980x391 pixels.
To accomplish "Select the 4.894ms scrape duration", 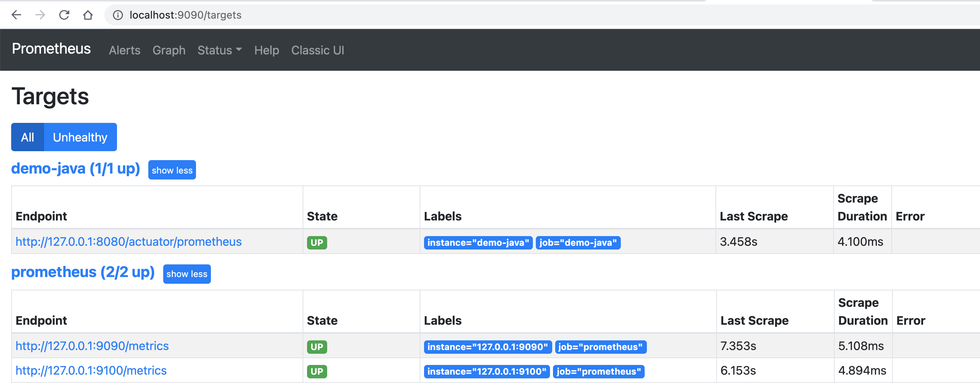I will [862, 371].
